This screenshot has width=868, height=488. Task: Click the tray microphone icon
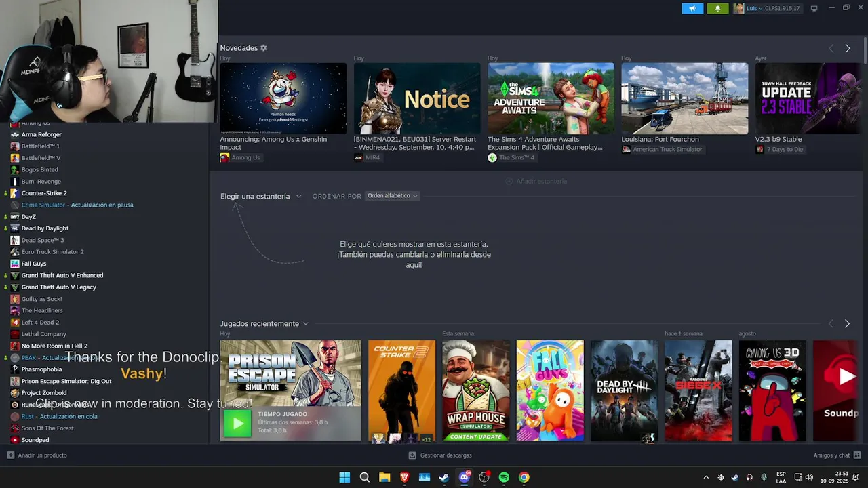coord(764,477)
